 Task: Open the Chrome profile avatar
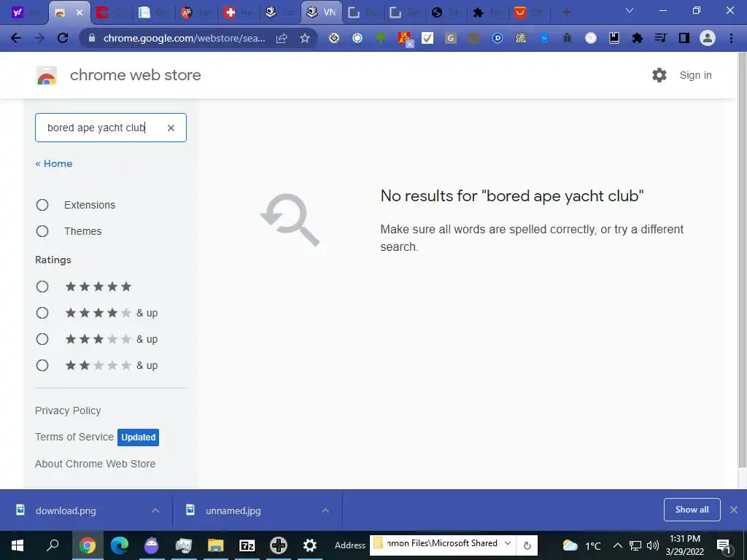pyautogui.click(x=708, y=38)
